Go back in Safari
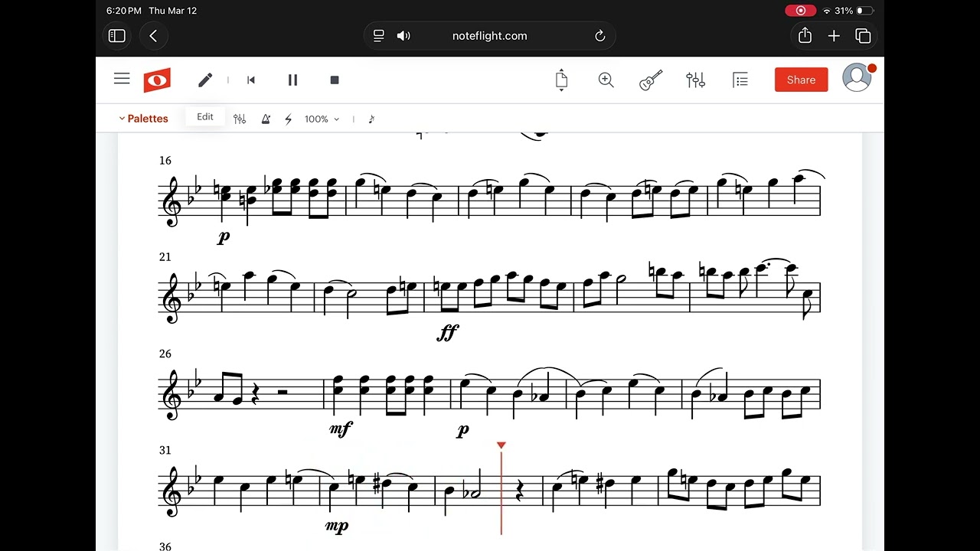The width and height of the screenshot is (980, 551). pyautogui.click(x=153, y=36)
